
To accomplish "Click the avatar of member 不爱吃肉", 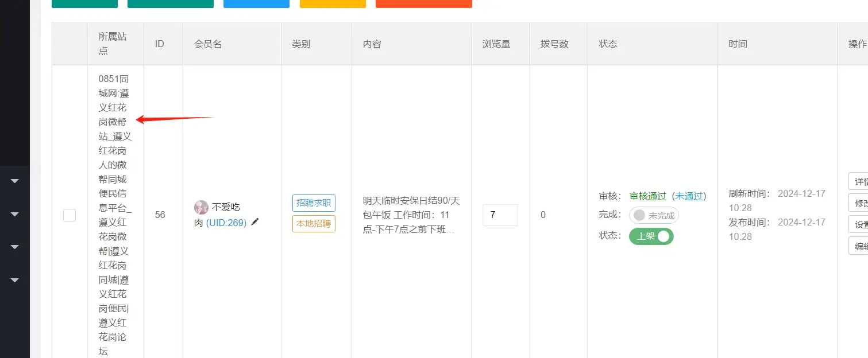I will (x=201, y=207).
